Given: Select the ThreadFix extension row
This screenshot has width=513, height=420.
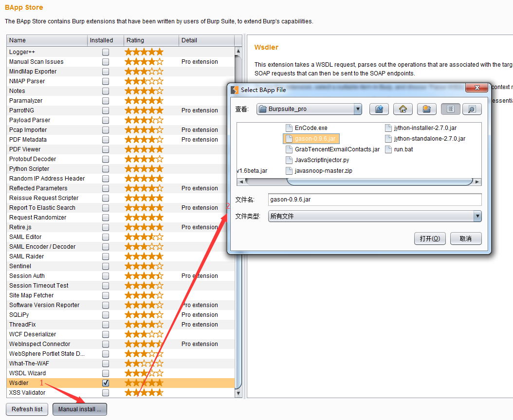Looking at the screenshot, I should pos(120,325).
